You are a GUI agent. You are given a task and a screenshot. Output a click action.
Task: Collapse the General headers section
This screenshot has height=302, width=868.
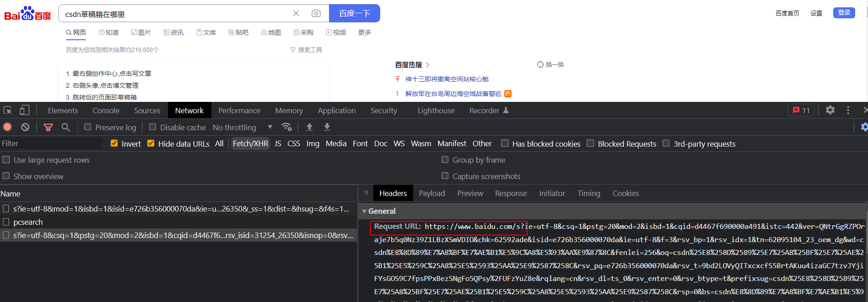(364, 211)
